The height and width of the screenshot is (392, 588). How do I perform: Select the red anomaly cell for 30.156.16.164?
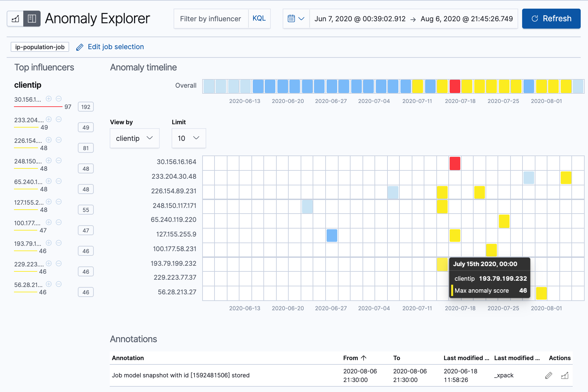click(x=455, y=163)
